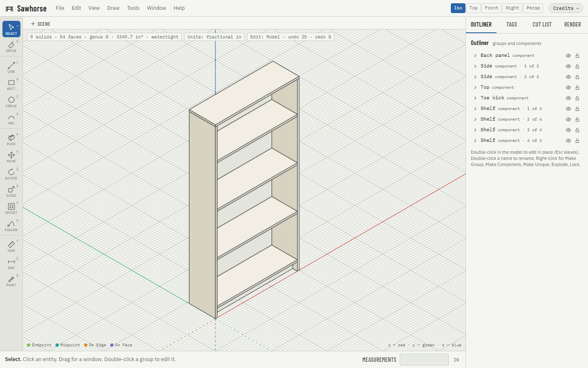Hide Shelf 2 of 4

coord(568,119)
